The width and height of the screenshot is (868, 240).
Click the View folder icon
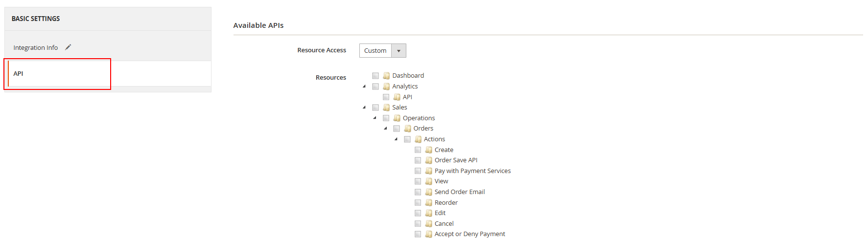[x=429, y=181]
